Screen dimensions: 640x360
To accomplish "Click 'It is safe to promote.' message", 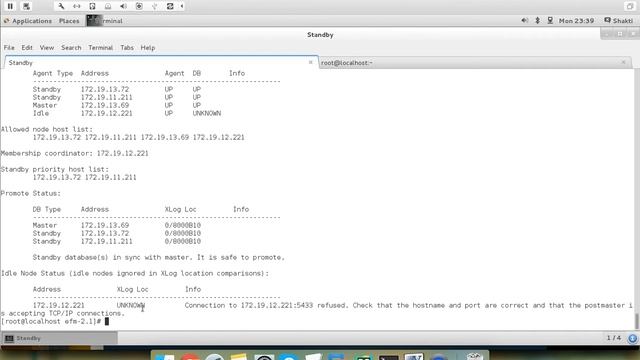I will 241,258.
